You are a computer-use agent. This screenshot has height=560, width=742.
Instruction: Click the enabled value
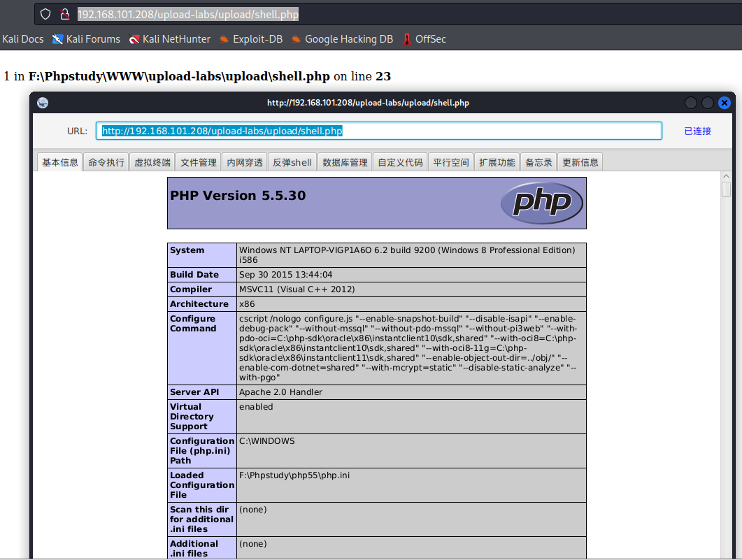click(256, 407)
